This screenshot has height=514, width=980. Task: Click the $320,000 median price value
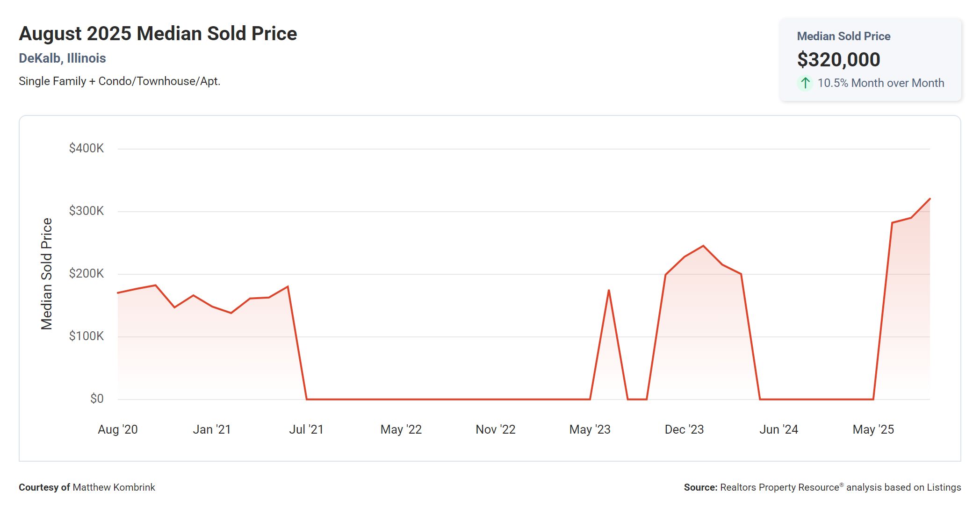coord(838,60)
